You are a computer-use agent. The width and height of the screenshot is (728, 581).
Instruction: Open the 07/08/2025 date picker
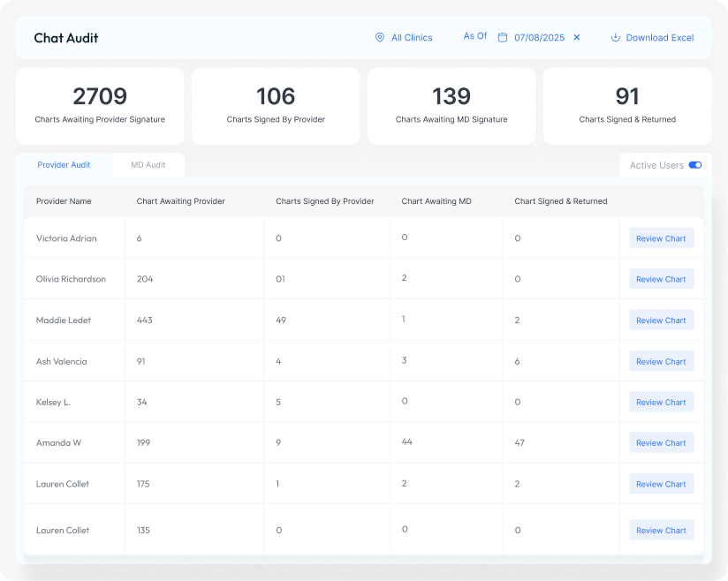tap(539, 38)
